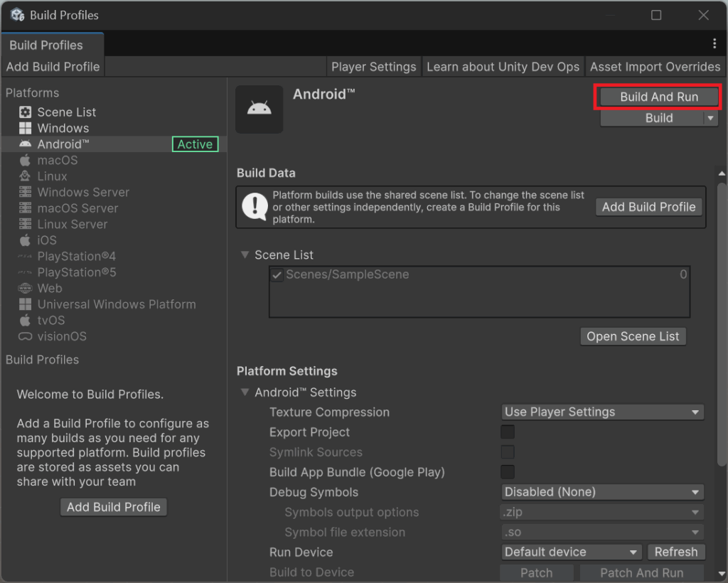Click the visionOS headset icon
Viewport: 728px width, 583px height.
(x=25, y=336)
